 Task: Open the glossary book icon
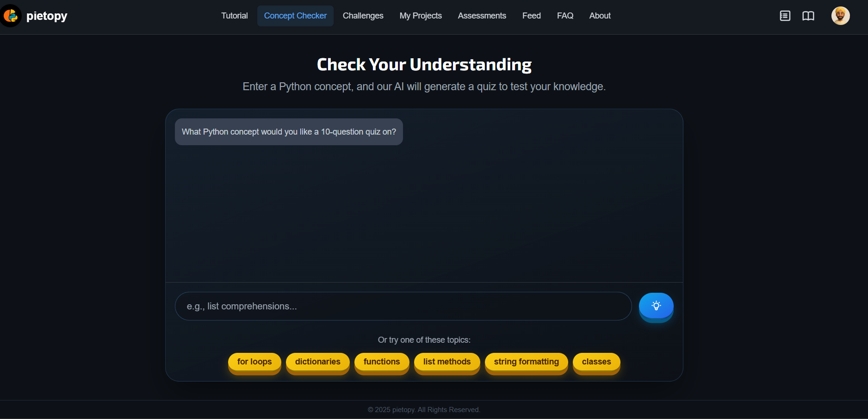808,15
